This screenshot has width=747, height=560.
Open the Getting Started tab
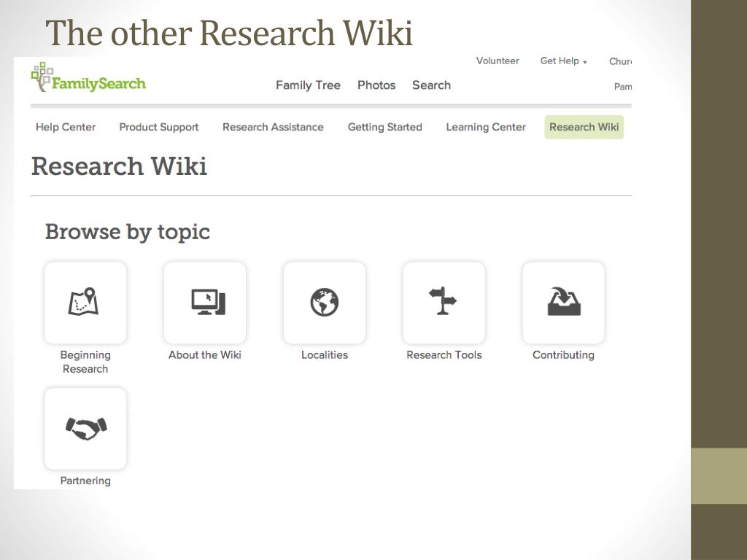tap(385, 127)
